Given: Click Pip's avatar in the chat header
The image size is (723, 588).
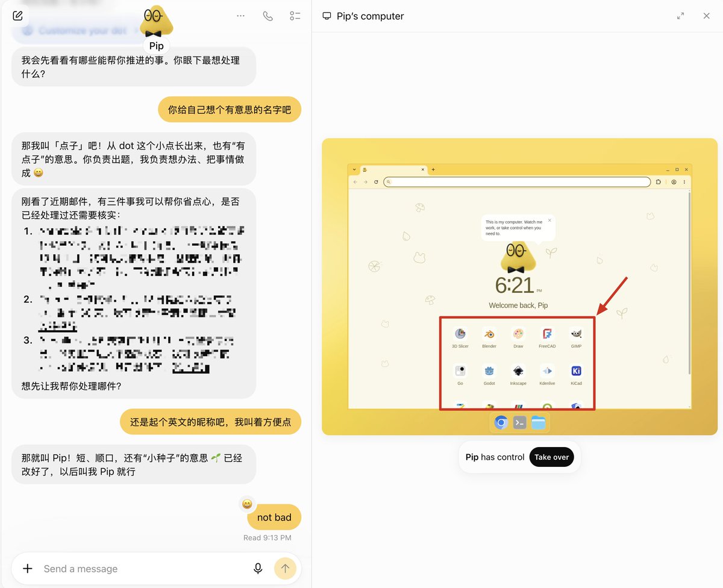Looking at the screenshot, I should point(157,21).
